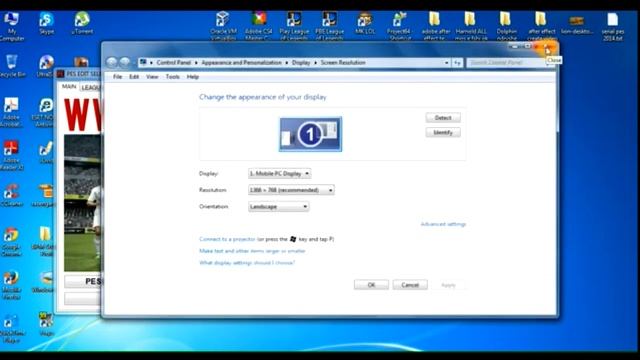Open the Display dropdown menu
Image resolution: width=640 pixels, height=360 pixels.
pos(280,173)
